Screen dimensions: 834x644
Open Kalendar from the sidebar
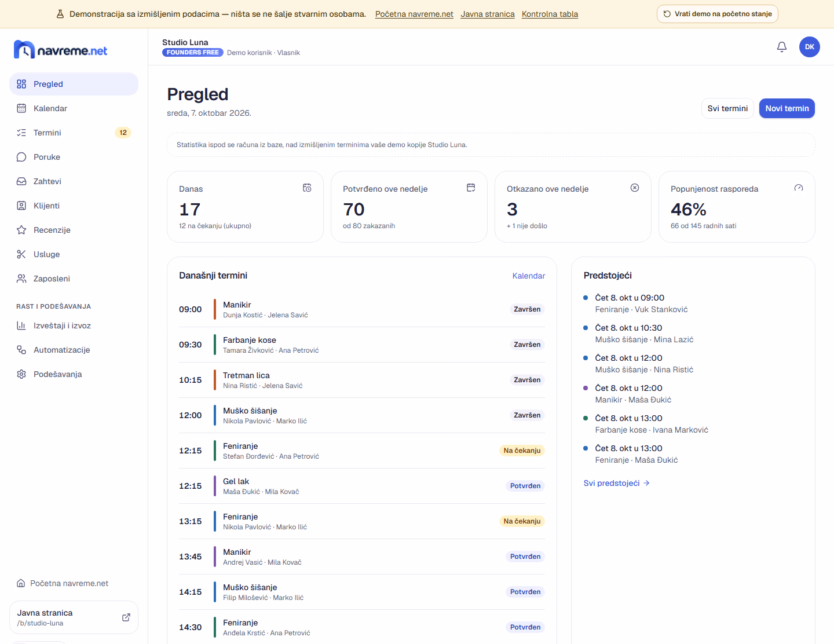74,108
